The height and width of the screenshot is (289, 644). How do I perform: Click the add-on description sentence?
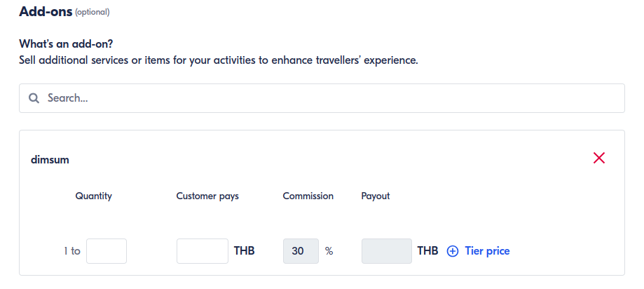[218, 60]
